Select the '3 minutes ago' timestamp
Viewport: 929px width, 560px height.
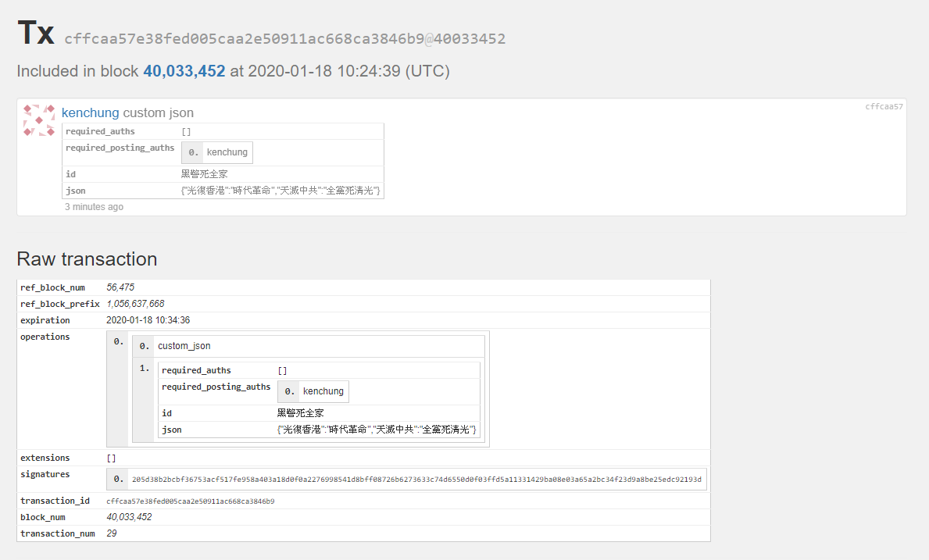coord(95,207)
